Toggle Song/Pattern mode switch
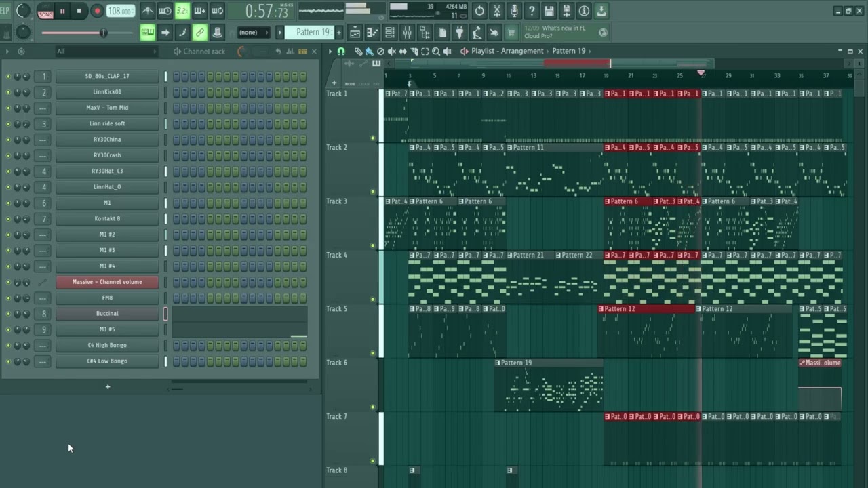868x488 pixels. (45, 12)
